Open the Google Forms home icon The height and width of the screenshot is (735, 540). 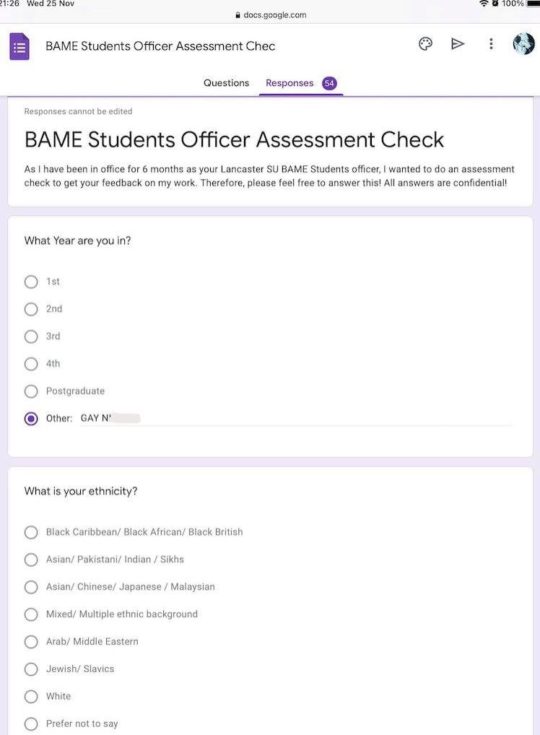coord(20,46)
